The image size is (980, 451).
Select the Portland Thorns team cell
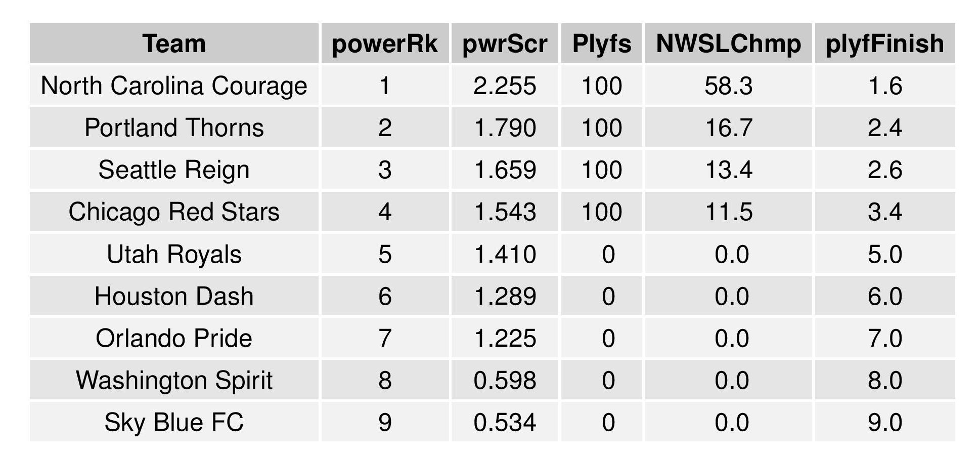[x=174, y=128]
